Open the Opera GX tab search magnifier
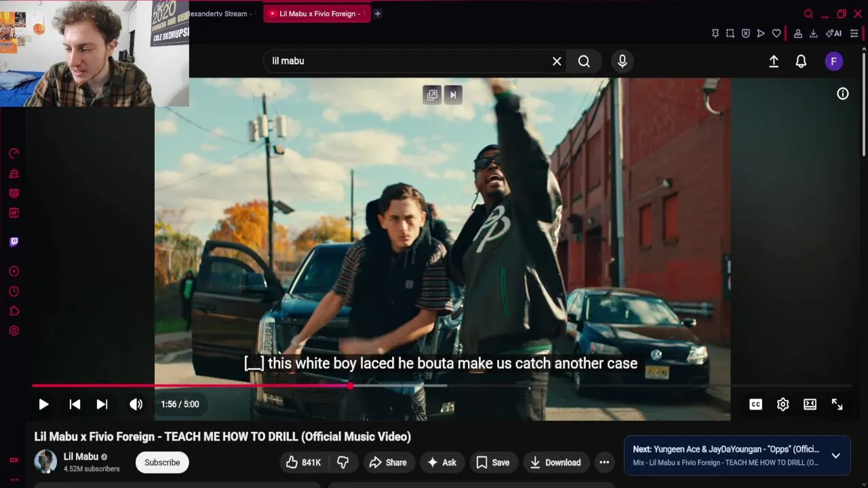Image resolution: width=868 pixels, height=488 pixels. point(808,14)
